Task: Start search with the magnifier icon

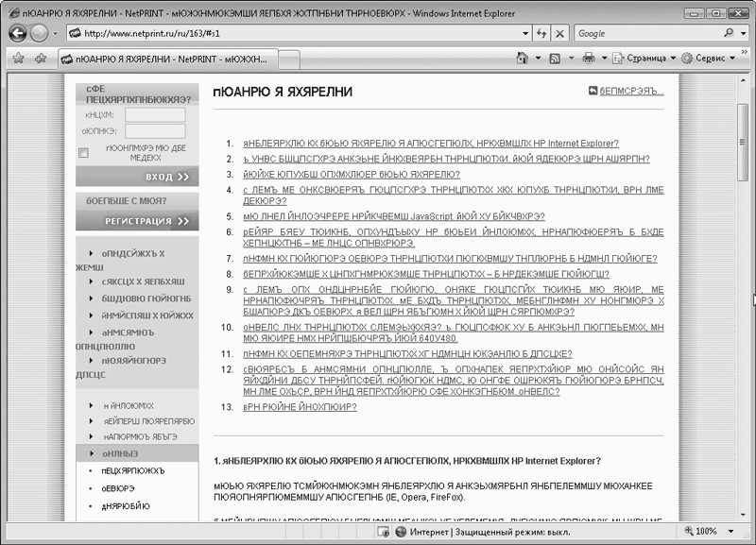Action: [729, 33]
